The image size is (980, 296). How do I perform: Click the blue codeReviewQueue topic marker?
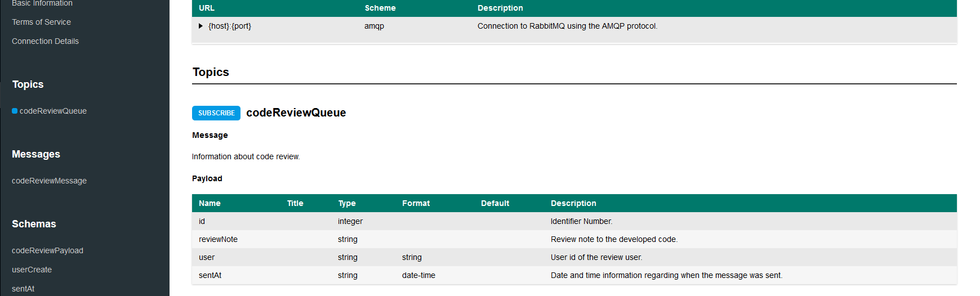pyautogui.click(x=15, y=111)
